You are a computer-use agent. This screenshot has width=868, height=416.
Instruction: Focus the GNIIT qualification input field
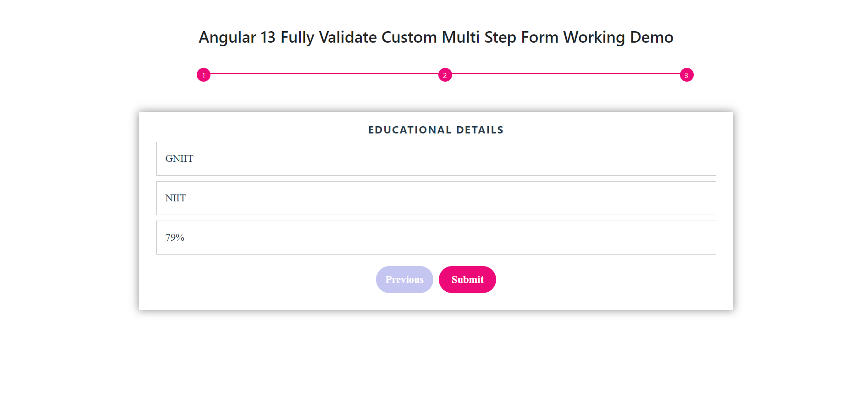coord(436,159)
